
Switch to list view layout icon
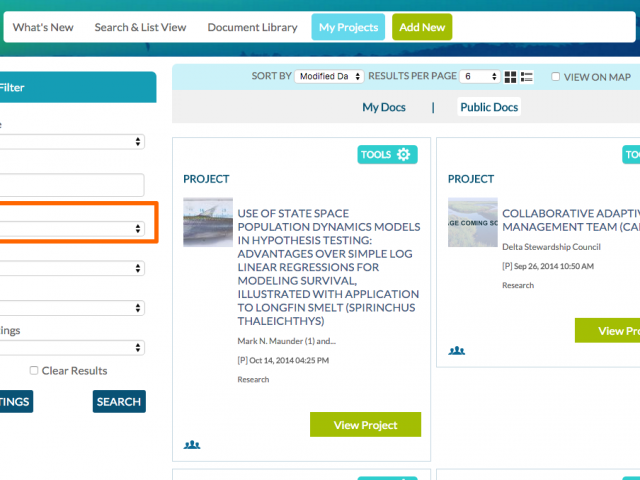[x=527, y=77]
